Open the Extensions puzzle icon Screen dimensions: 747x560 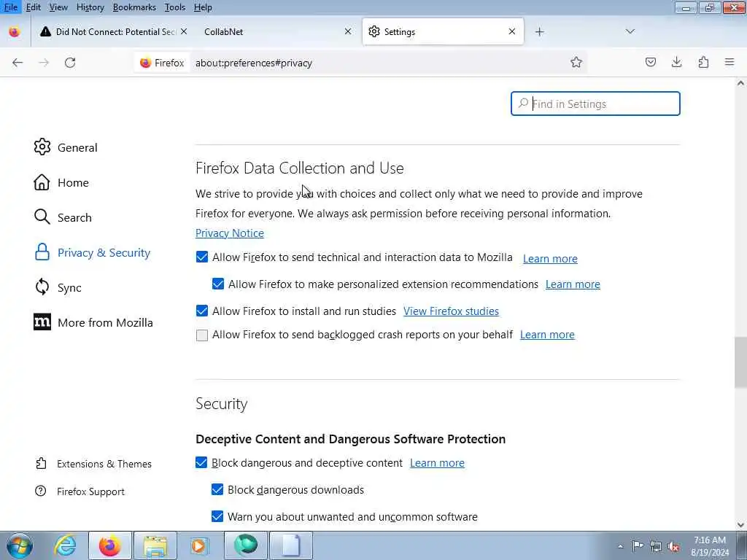tap(703, 62)
